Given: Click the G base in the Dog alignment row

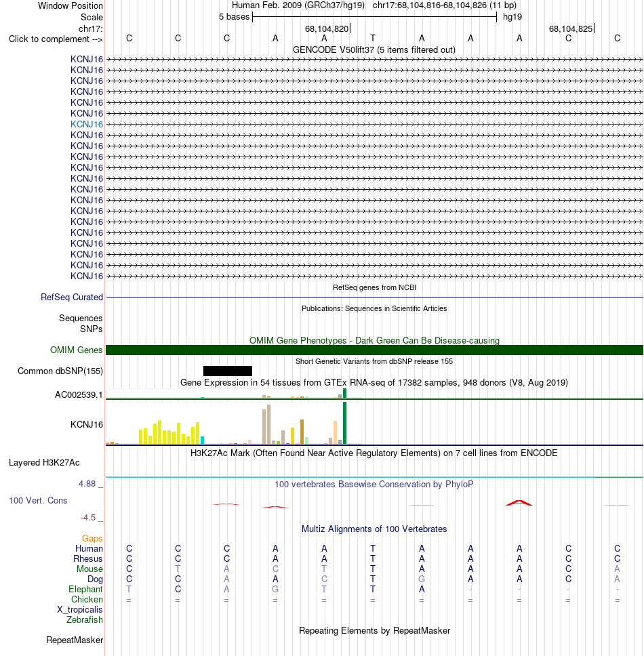Looking at the screenshot, I should tap(422, 579).
